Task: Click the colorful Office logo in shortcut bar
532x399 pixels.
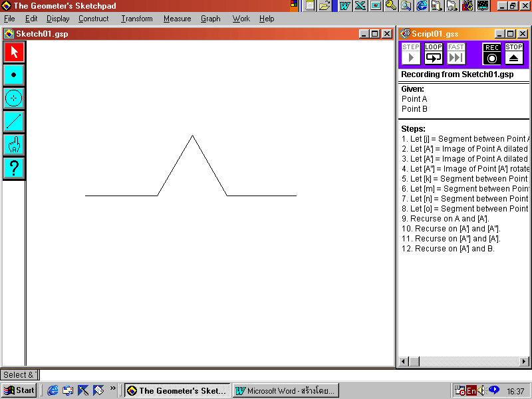Action: point(294,4)
